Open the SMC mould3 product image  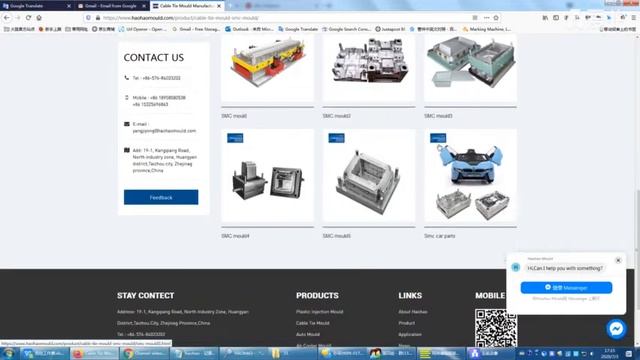click(470, 68)
